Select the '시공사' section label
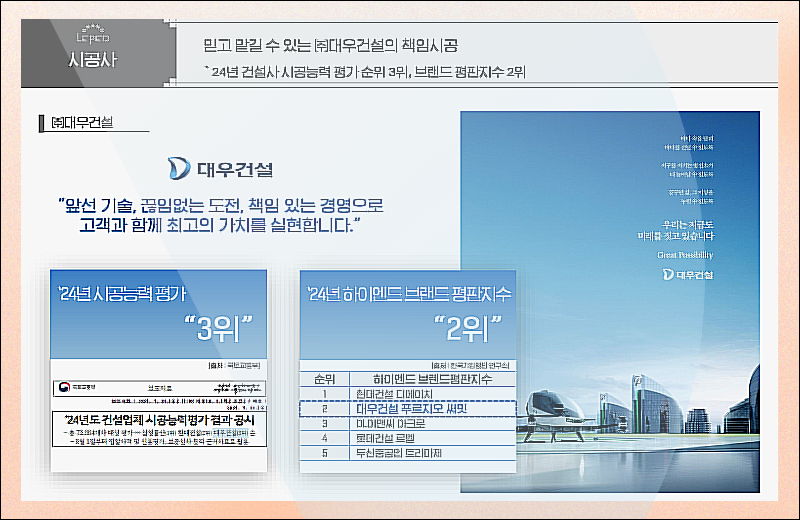 click(93, 60)
